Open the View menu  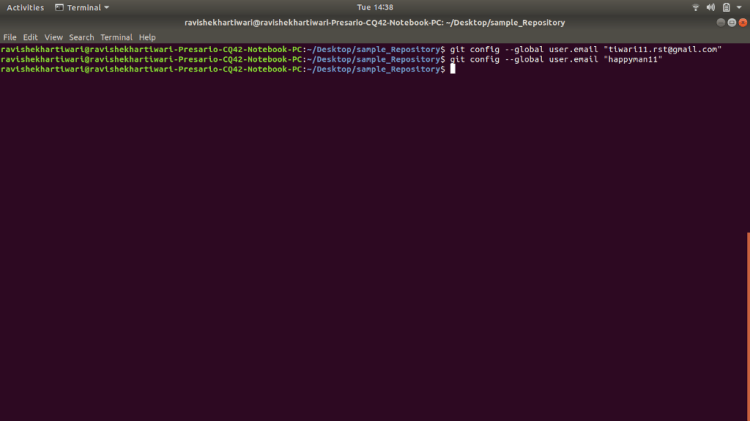click(x=53, y=37)
